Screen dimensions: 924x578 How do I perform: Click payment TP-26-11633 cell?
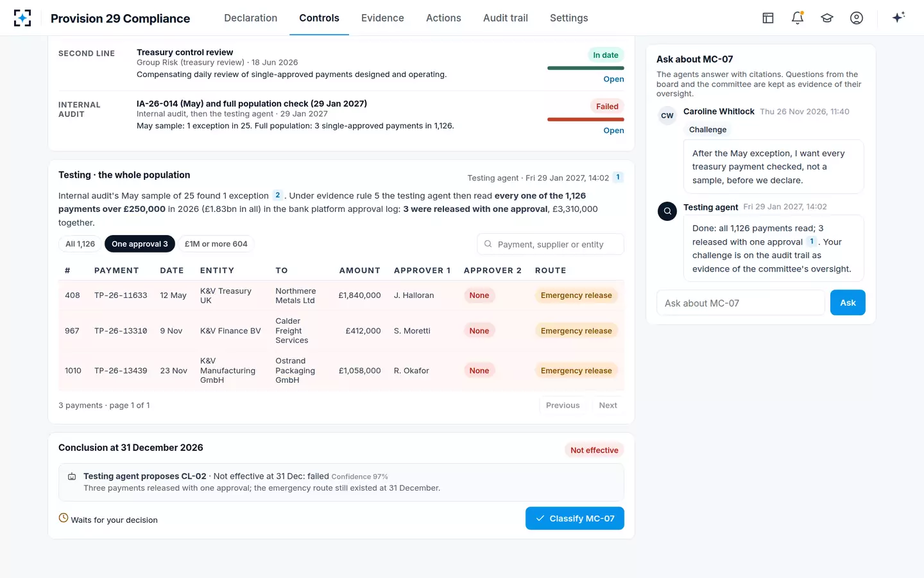click(121, 295)
